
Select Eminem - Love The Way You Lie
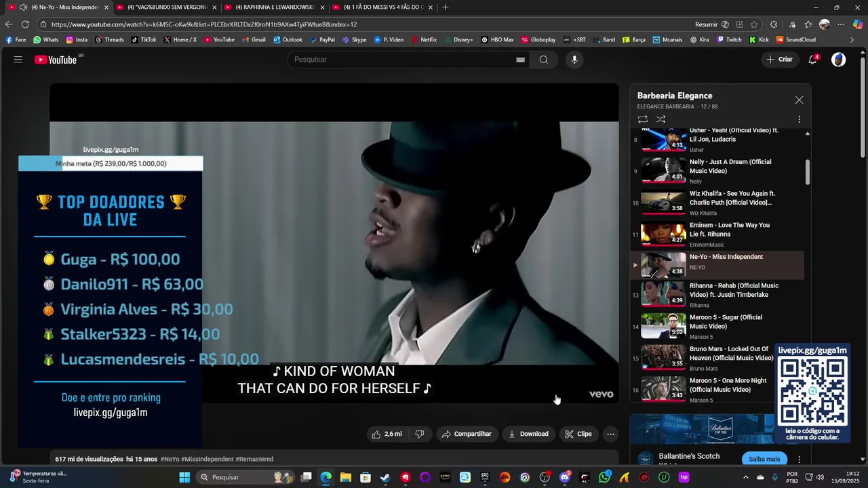717,235
